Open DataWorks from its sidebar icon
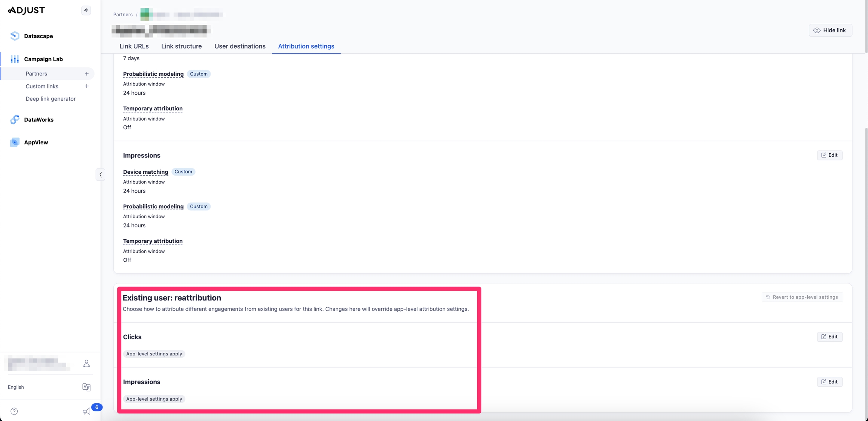 click(x=15, y=119)
